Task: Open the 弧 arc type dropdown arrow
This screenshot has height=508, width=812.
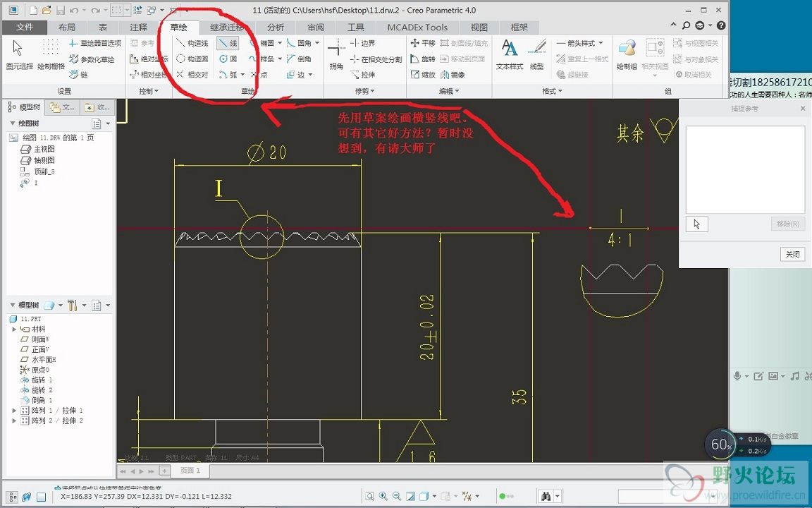Action: 243,75
